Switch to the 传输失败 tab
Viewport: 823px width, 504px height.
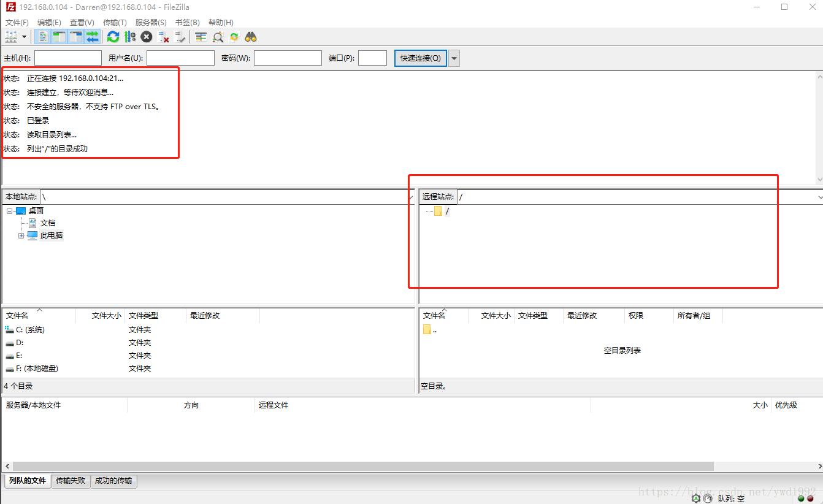coord(71,481)
